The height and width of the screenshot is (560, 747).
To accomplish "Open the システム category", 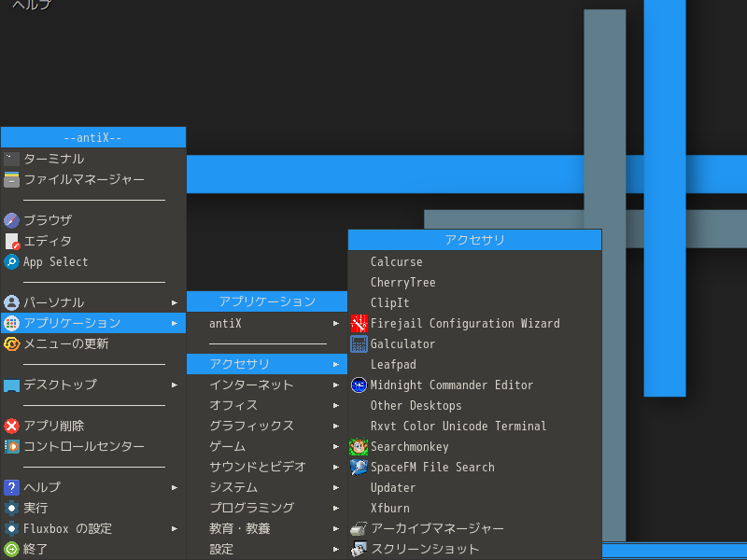I will [x=267, y=487].
